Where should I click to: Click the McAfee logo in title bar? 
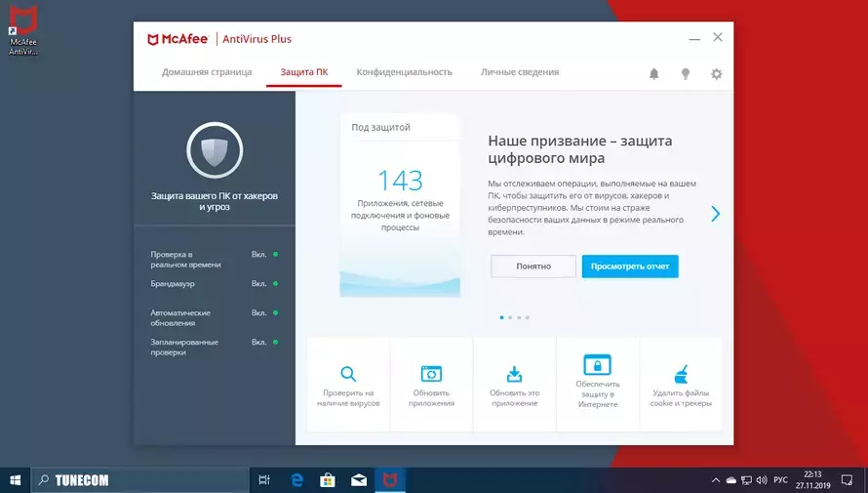point(178,39)
